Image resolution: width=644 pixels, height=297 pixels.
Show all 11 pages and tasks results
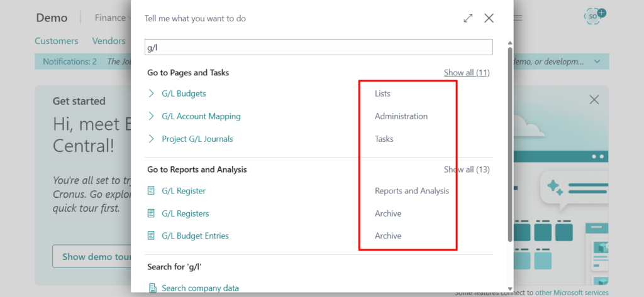[x=466, y=73]
